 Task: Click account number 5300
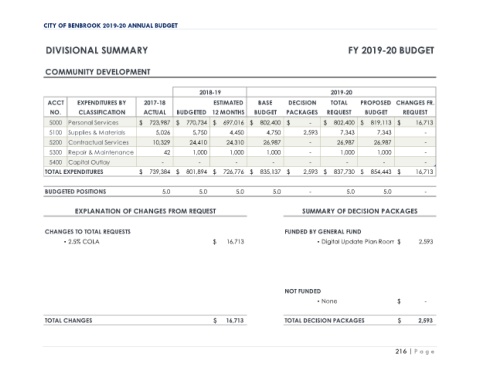click(x=56, y=152)
